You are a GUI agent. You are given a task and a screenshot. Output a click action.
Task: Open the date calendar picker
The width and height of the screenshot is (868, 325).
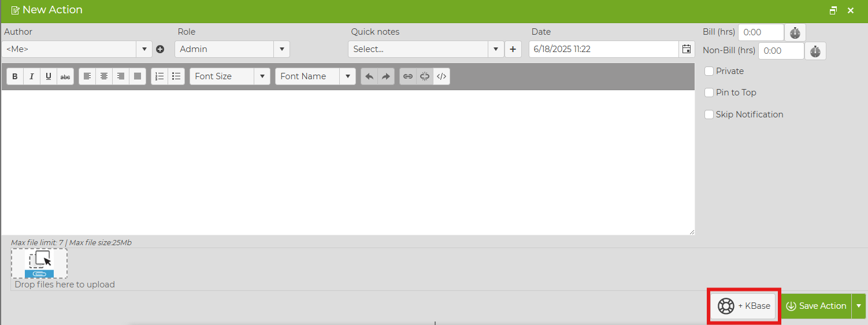click(x=687, y=49)
